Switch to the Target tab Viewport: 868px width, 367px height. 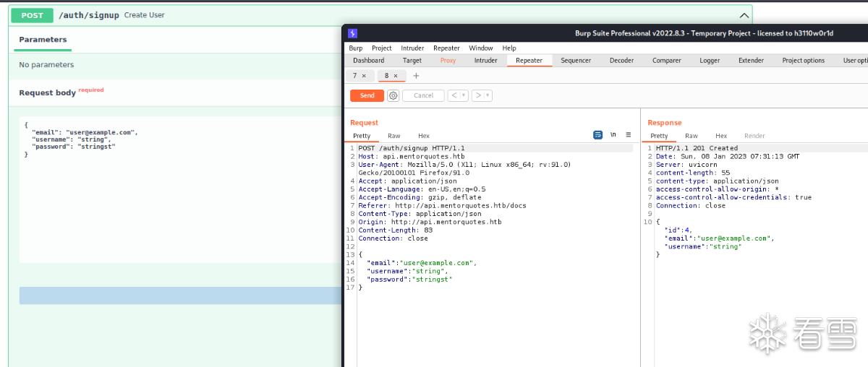(412, 61)
